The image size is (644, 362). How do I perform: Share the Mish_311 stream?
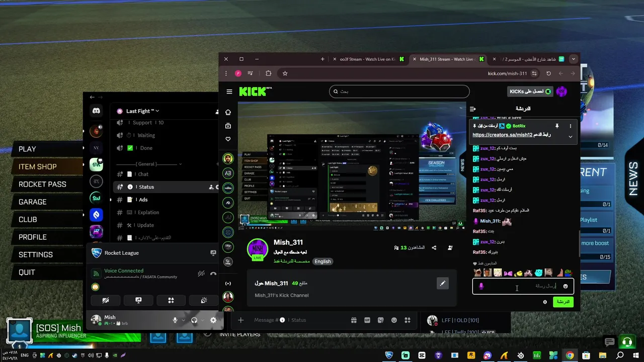point(434,247)
